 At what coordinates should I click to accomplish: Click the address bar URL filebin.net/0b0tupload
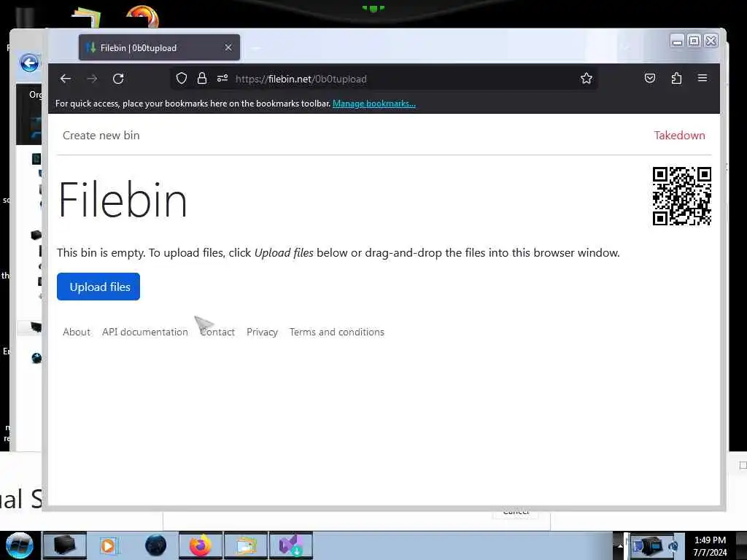pos(301,79)
